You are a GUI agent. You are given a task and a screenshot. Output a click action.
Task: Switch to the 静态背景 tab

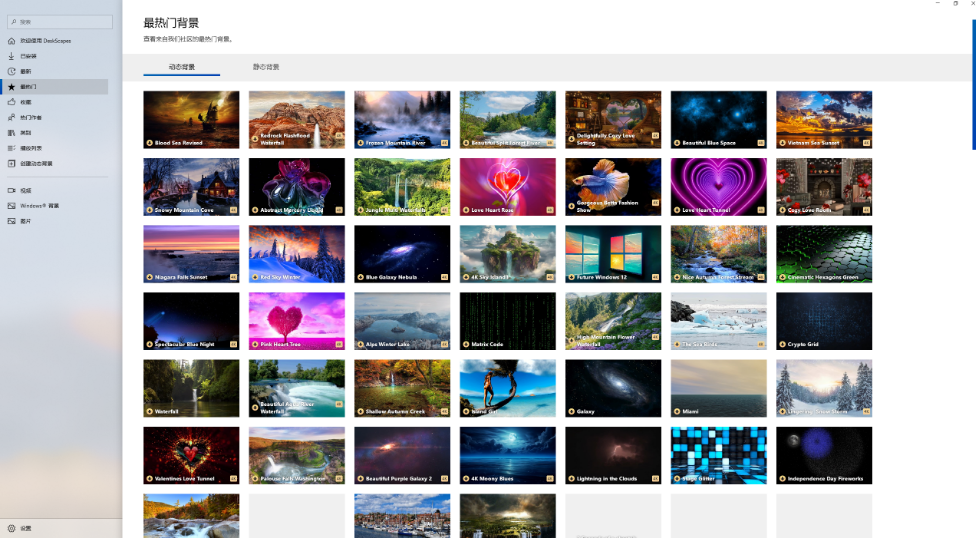266,67
